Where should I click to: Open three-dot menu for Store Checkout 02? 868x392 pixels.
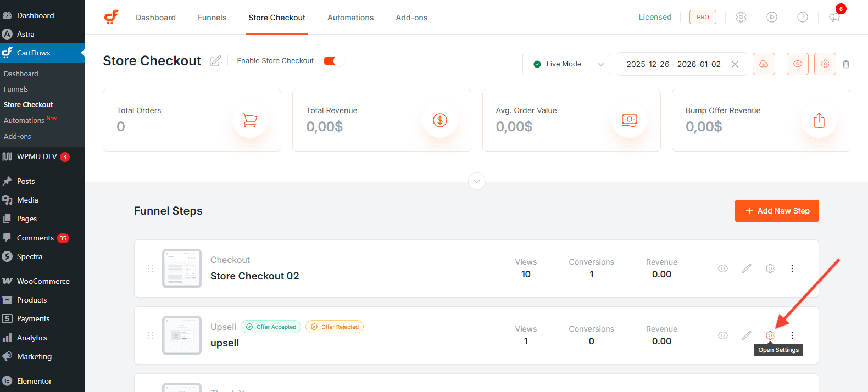pyautogui.click(x=792, y=268)
